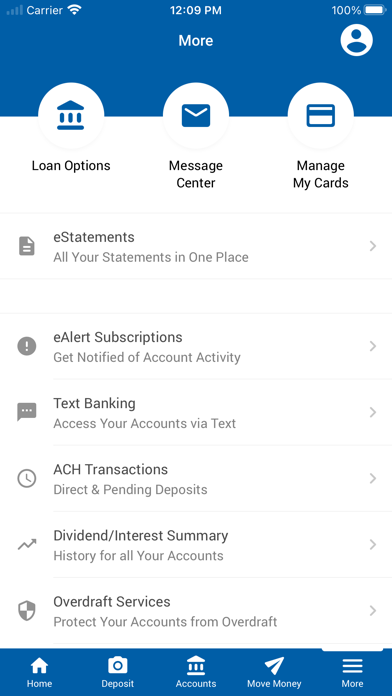392x696 pixels.
Task: Open Message Center envelope icon
Action: click(196, 115)
